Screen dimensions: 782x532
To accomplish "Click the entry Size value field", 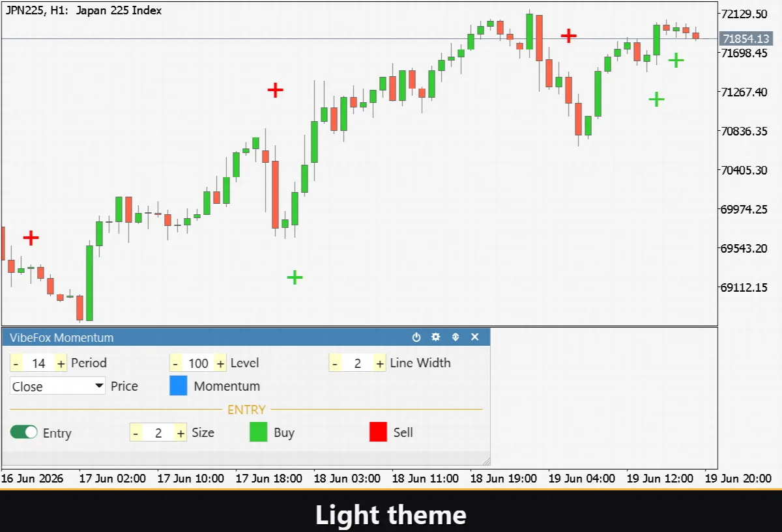I will [158, 432].
